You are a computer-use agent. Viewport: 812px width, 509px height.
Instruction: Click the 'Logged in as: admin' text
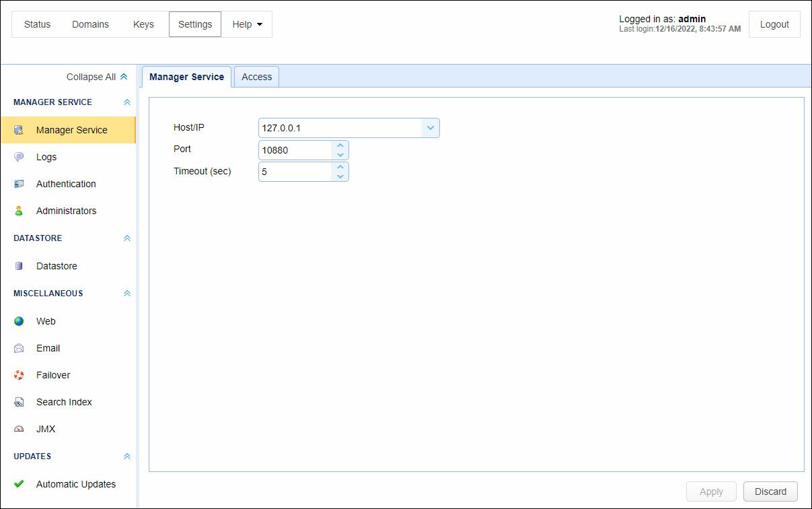tap(663, 19)
